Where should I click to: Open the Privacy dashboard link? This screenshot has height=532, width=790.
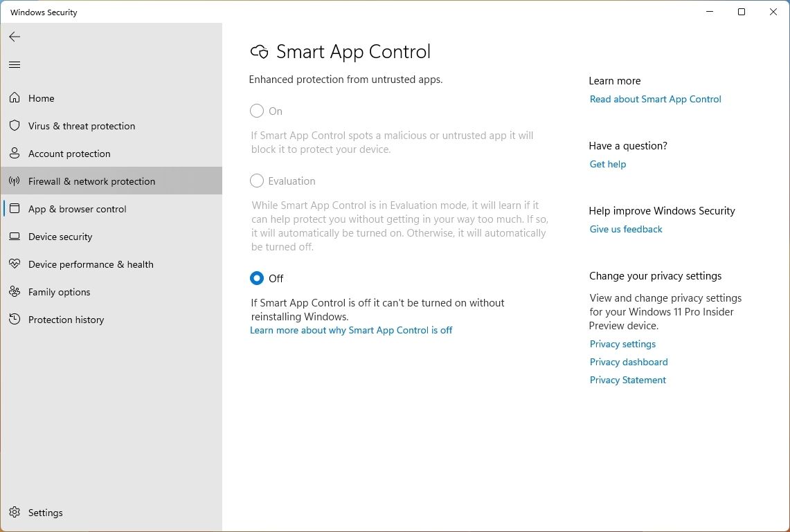[x=629, y=361]
